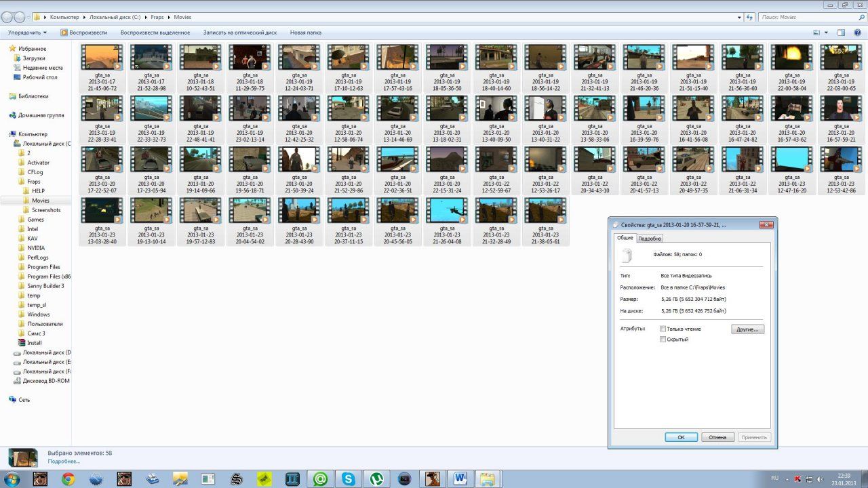Go back using the Explorer back arrow

pos(7,17)
